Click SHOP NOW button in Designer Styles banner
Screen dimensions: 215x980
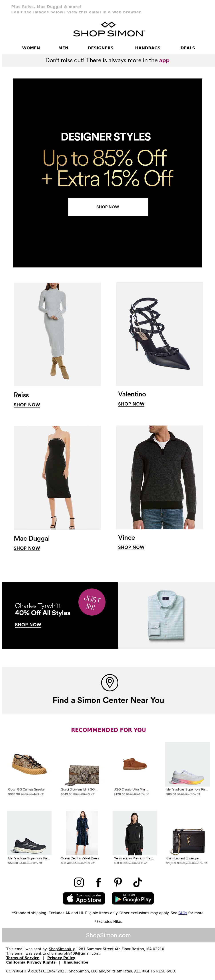coord(107,207)
